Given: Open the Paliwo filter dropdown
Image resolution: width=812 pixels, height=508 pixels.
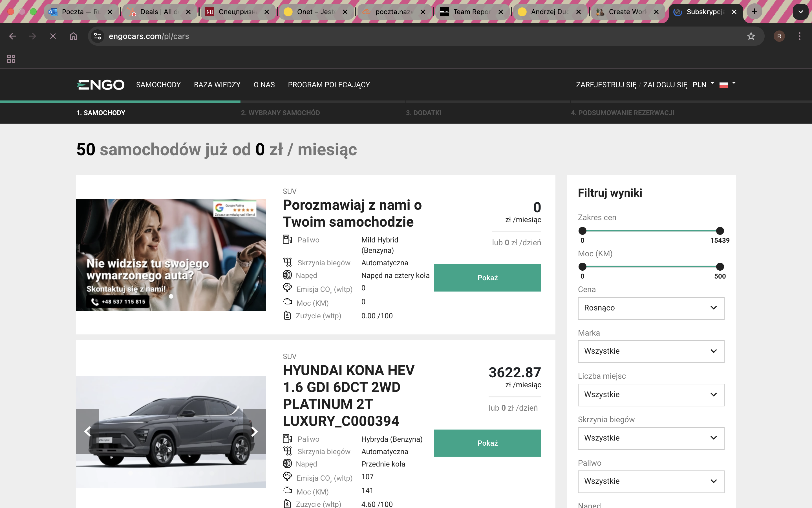Looking at the screenshot, I should (651, 481).
